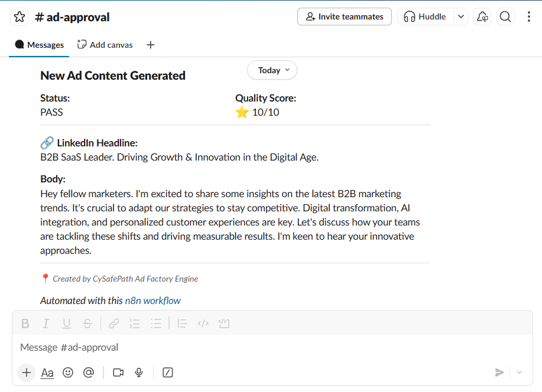542x392 pixels.
Task: Star the ad-approval channel
Action: [20, 17]
